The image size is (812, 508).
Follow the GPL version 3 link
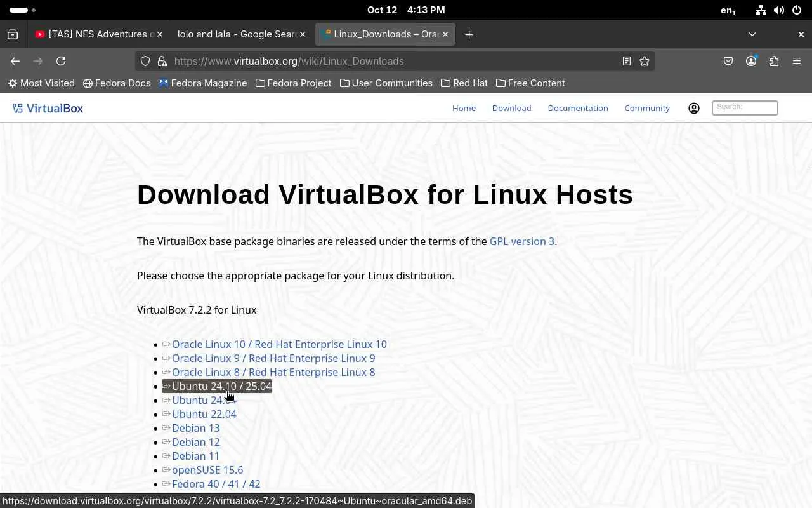pos(522,241)
